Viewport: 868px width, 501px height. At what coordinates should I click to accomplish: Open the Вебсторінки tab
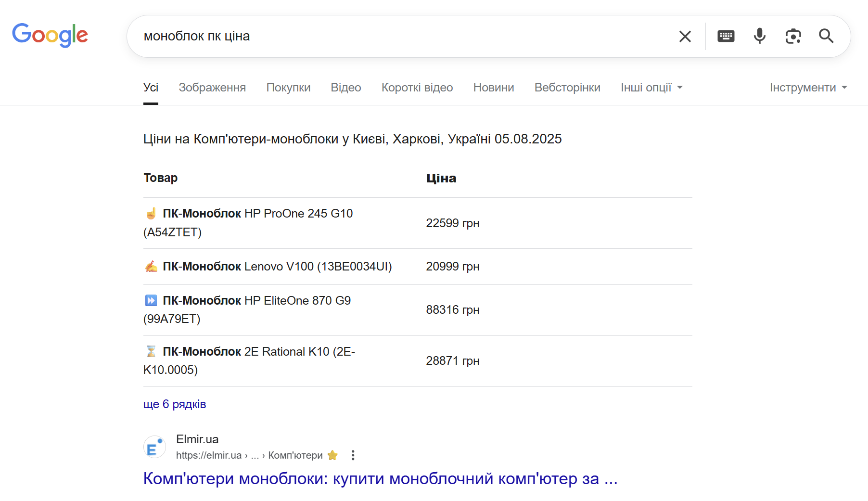coord(567,88)
